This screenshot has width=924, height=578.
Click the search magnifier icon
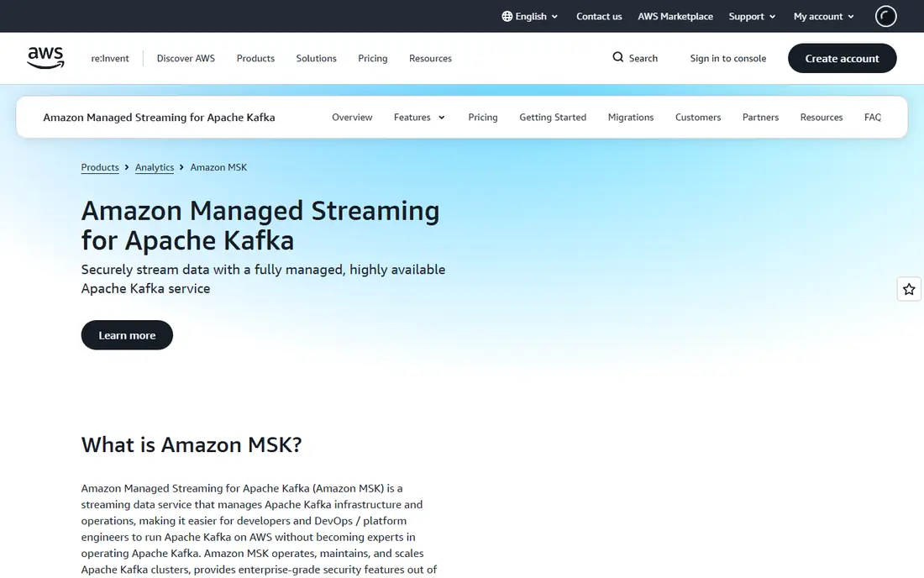pos(617,57)
